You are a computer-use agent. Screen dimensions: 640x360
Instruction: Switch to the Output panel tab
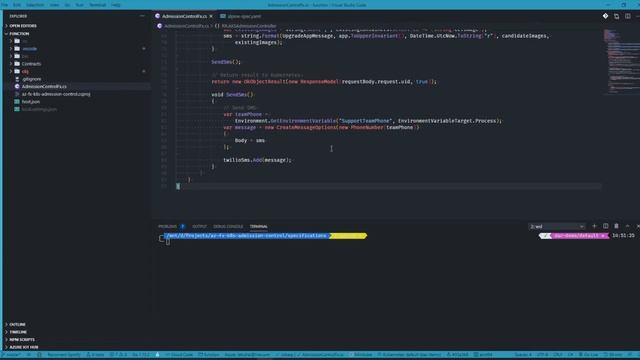[x=199, y=226]
